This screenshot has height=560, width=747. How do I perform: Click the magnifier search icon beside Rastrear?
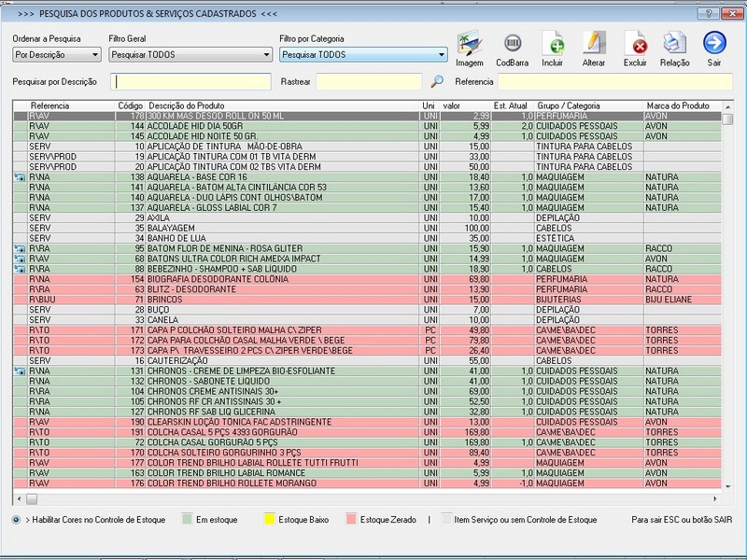point(436,81)
